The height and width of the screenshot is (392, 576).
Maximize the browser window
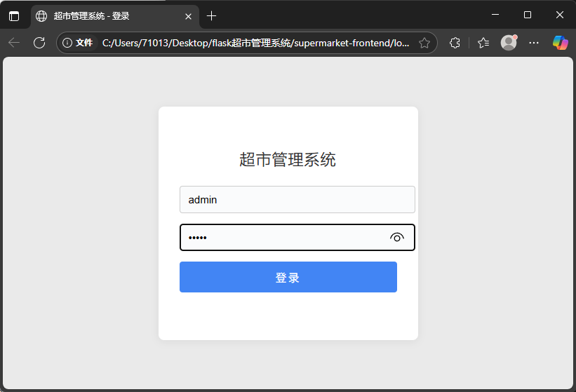tap(528, 15)
